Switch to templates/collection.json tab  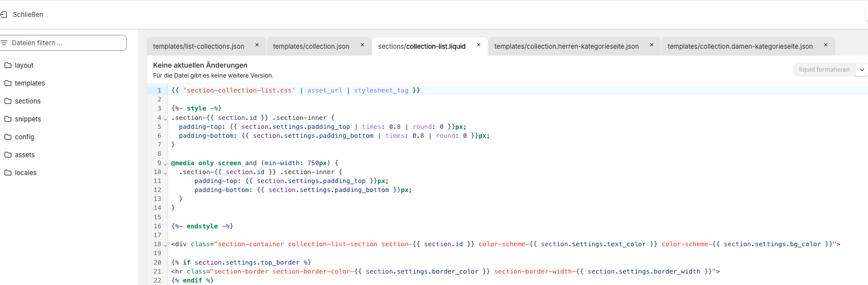tap(311, 46)
